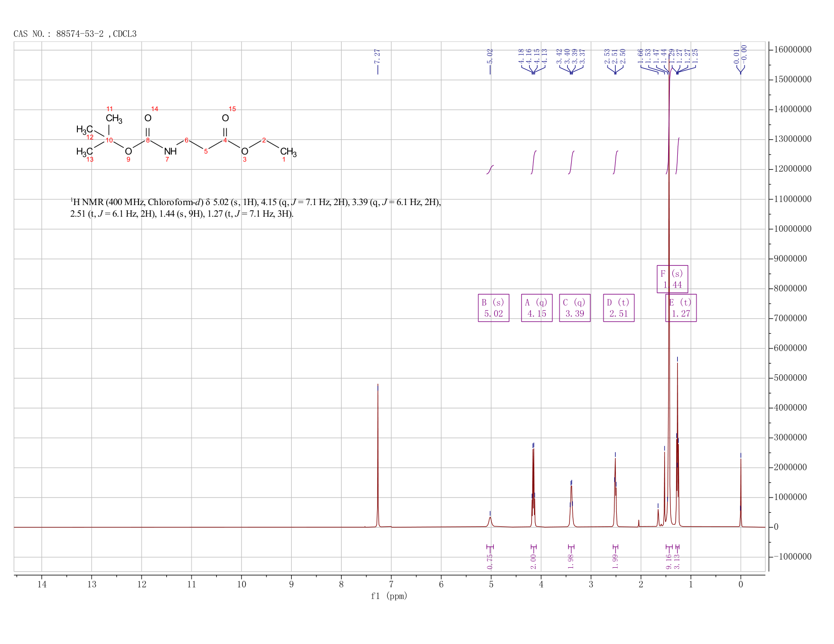Select the A (q) 4.15 multiplet box
Image resolution: width=834 pixels, height=644 pixels.
coord(536,308)
